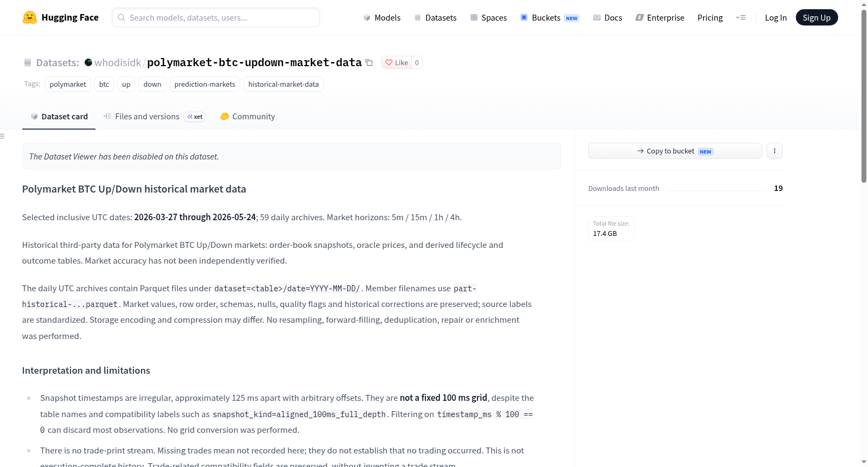
Task: Click the polymarket-btc-updown-market-data title
Action: [254, 62]
